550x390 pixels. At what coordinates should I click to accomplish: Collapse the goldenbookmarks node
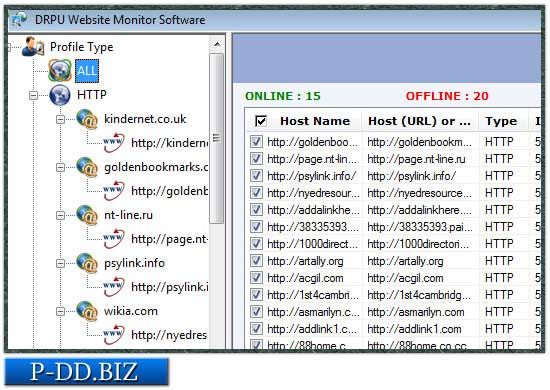coord(60,167)
